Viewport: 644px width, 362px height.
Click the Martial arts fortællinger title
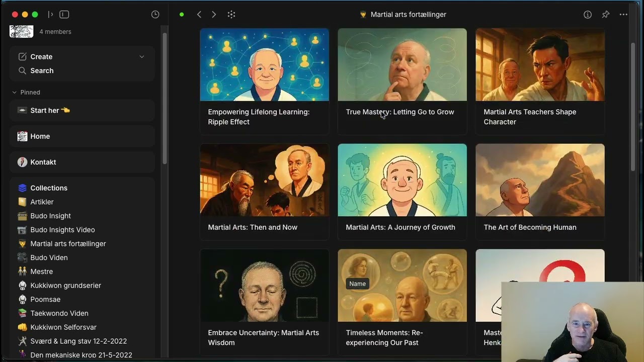(x=409, y=15)
